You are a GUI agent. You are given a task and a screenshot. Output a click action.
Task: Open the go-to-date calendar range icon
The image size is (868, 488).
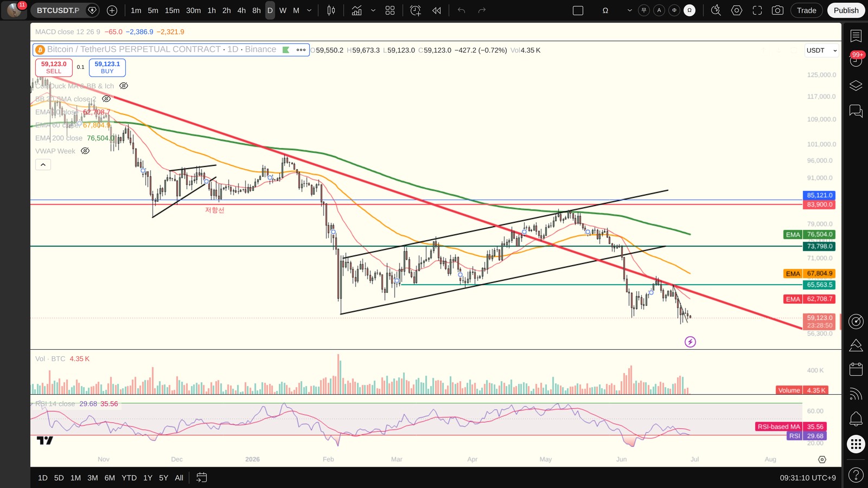pos(201,478)
